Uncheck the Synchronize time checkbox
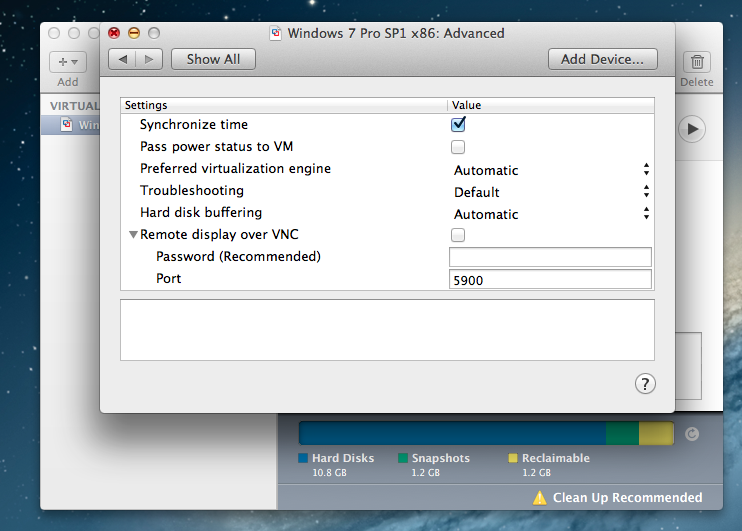This screenshot has width=742, height=531. (x=459, y=125)
